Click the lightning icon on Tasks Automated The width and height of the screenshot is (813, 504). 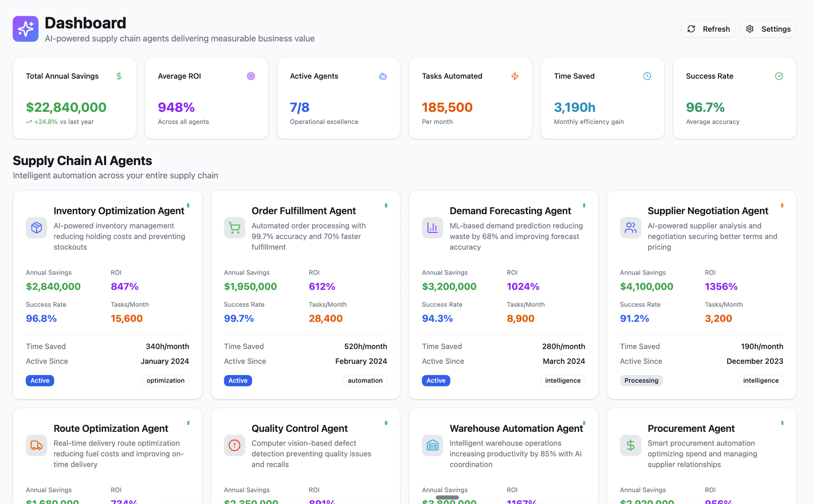(x=515, y=76)
